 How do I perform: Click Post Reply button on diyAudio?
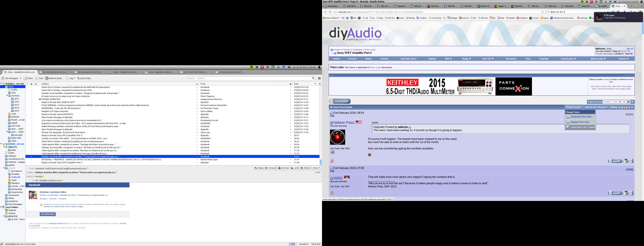click(340, 101)
